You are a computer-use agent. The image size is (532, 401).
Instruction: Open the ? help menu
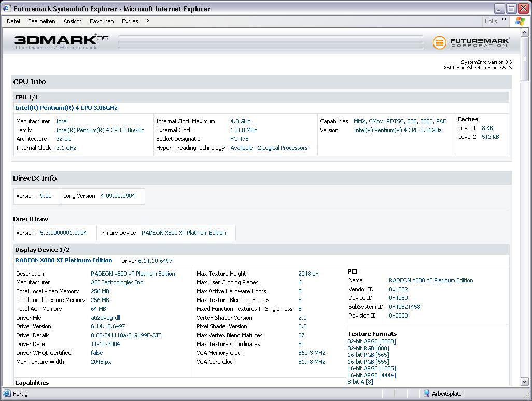(148, 21)
